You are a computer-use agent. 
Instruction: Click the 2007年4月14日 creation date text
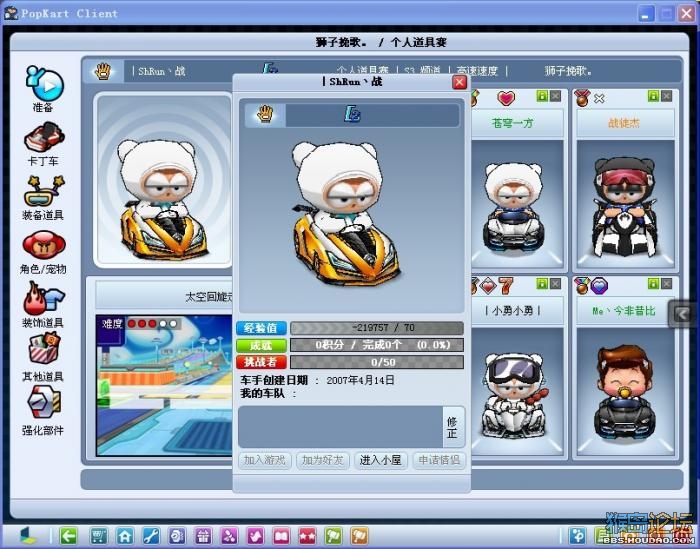(360, 380)
